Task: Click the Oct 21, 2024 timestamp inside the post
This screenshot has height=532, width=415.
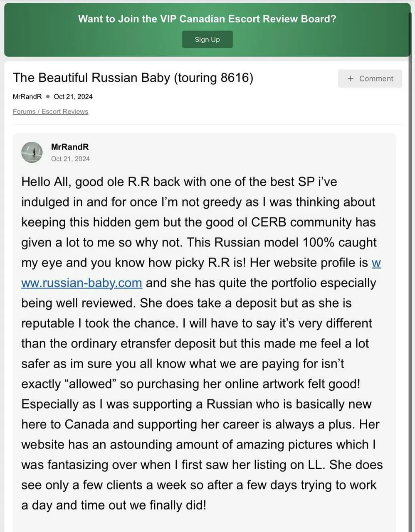Action: 70,159
